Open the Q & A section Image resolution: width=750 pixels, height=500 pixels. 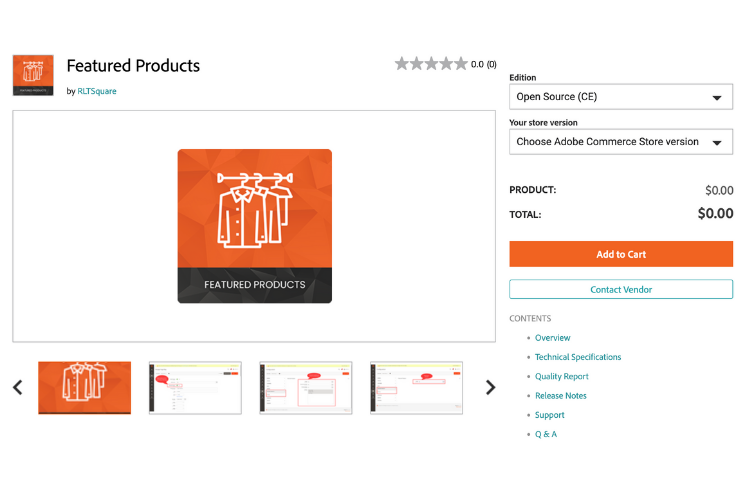coord(545,434)
